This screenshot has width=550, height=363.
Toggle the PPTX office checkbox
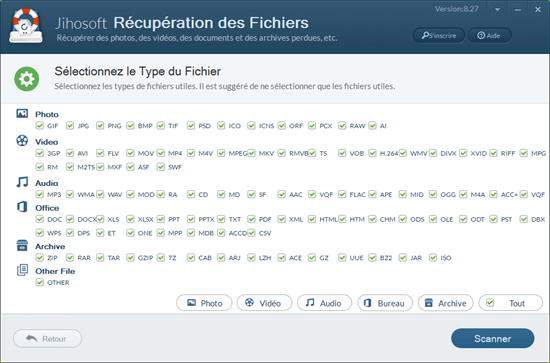(191, 219)
